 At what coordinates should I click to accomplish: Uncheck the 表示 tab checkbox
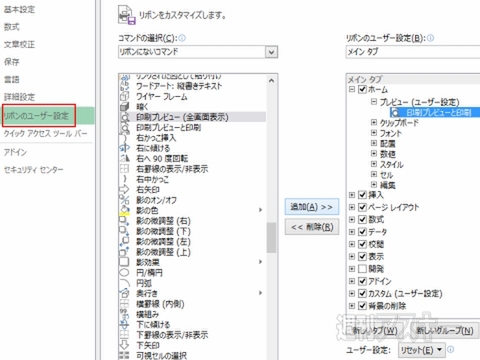pos(362,256)
